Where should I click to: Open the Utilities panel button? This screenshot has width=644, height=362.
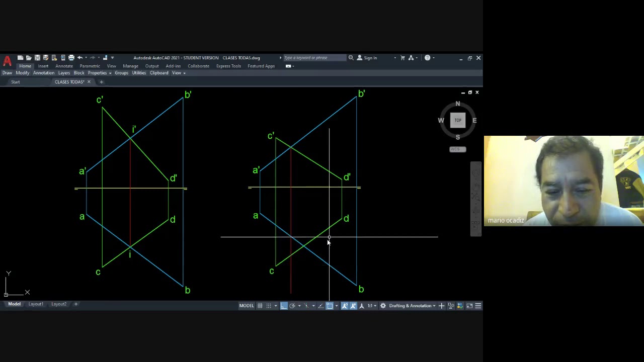click(x=139, y=73)
